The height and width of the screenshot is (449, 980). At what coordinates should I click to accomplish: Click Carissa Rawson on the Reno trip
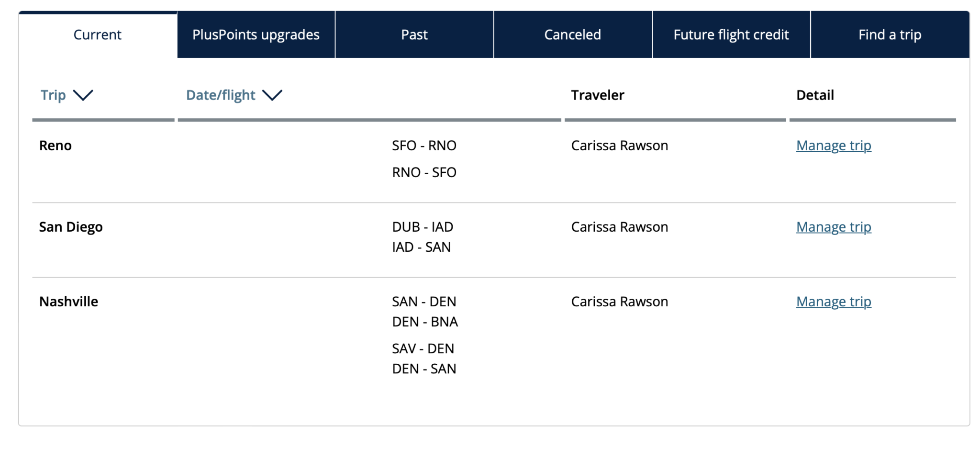coord(620,145)
